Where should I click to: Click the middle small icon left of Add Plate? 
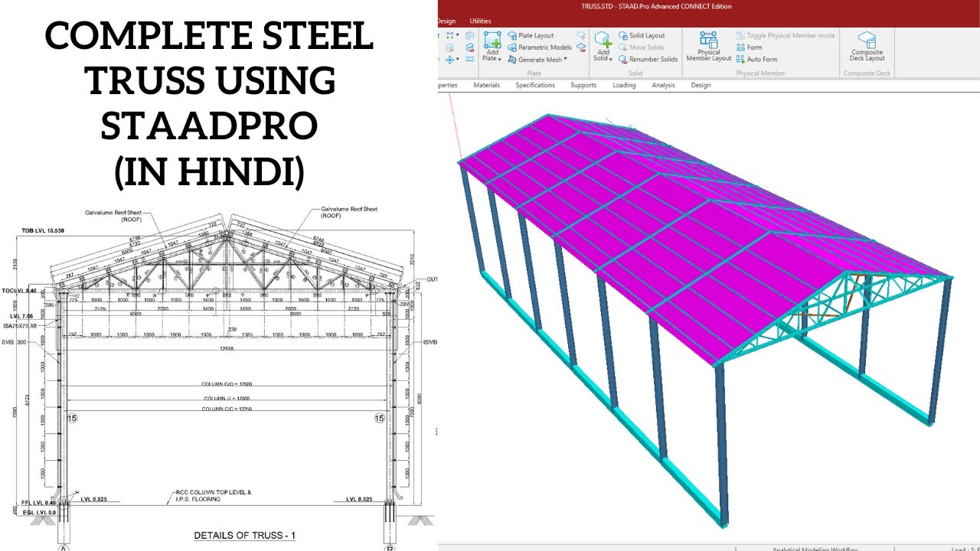[x=470, y=47]
